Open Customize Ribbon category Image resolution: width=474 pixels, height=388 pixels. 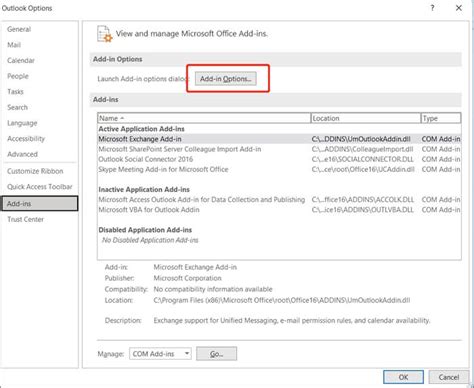pyautogui.click(x=35, y=171)
